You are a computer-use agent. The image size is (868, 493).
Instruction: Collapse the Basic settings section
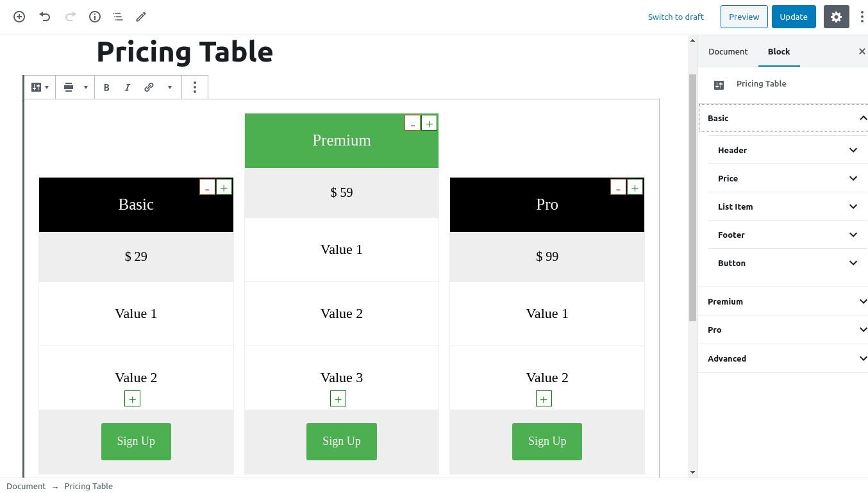783,118
